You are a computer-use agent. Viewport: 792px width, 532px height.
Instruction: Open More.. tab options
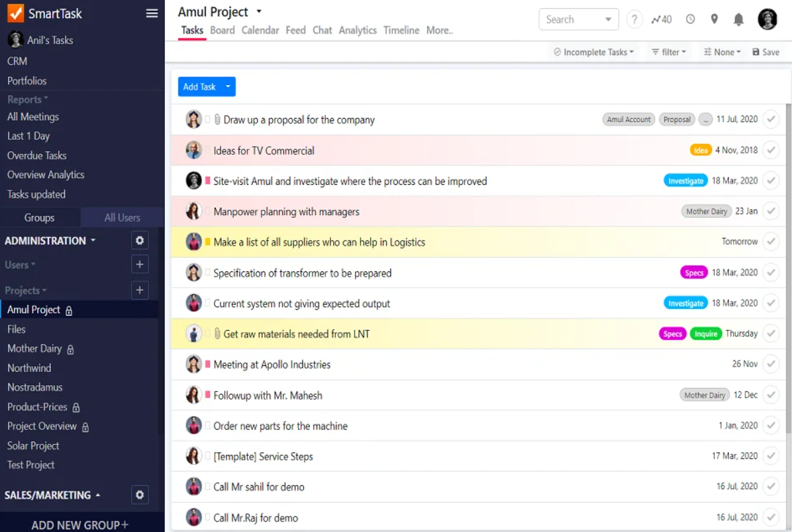click(439, 30)
